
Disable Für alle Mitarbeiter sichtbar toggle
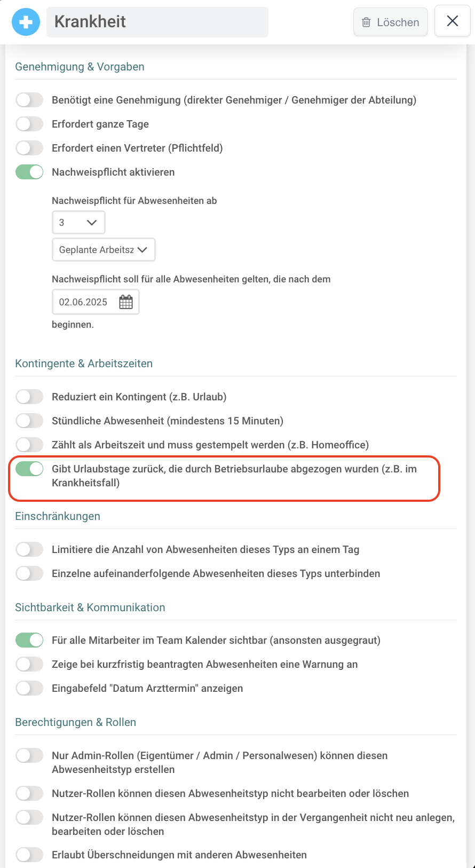coord(29,640)
